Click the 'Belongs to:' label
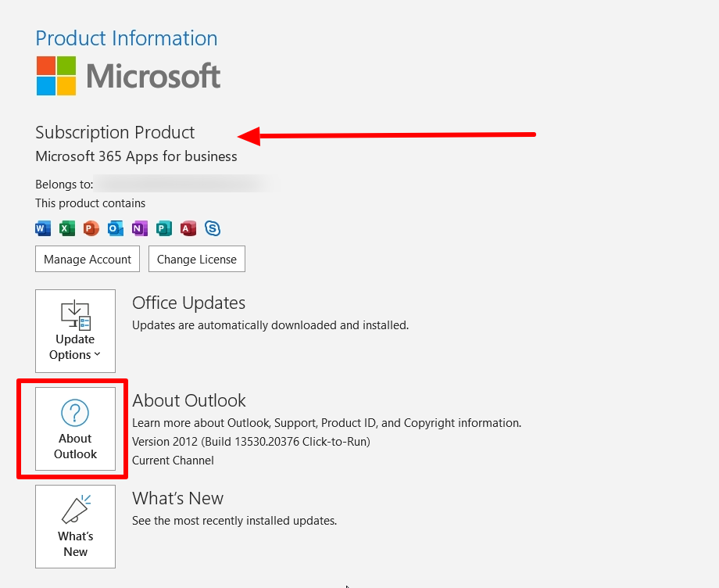This screenshot has width=719, height=588. (64, 185)
